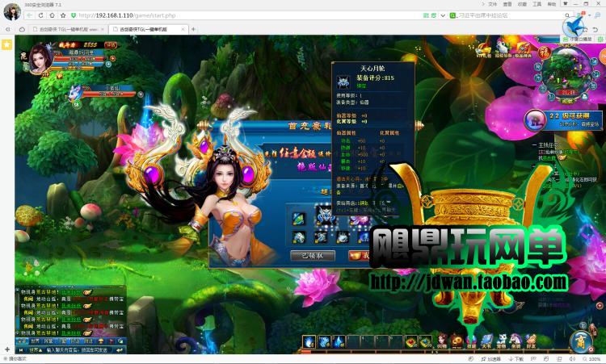Click the chat message input field
Image resolution: width=606 pixels, height=364 pixels.
77,350
